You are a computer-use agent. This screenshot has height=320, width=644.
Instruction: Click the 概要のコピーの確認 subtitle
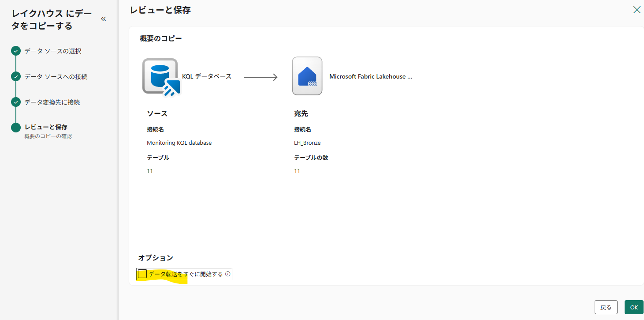click(x=48, y=136)
